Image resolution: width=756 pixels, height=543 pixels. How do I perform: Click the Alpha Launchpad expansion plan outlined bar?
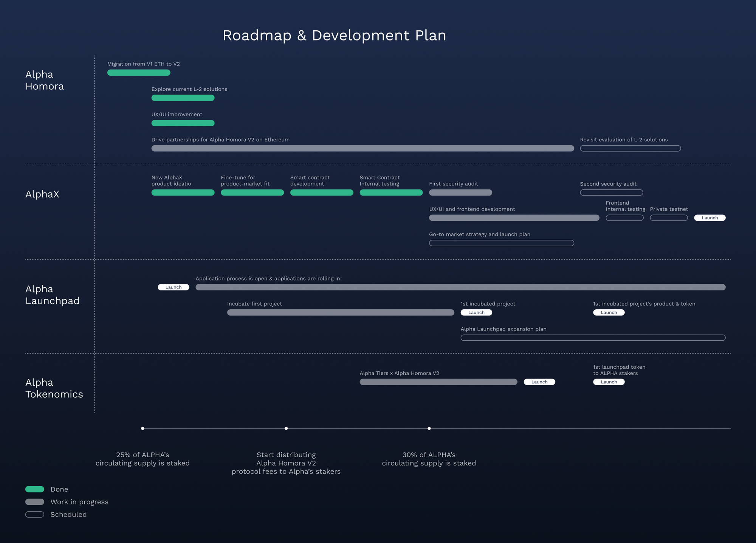click(593, 338)
